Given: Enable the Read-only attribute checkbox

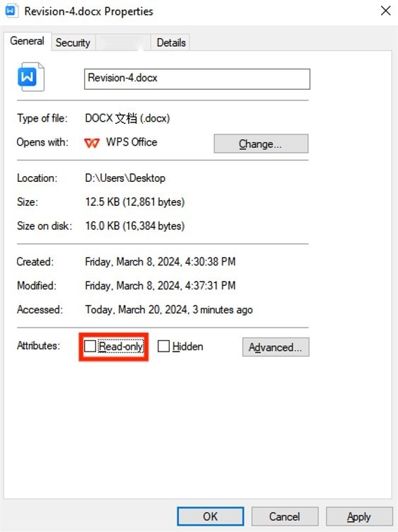Looking at the screenshot, I should (90, 347).
